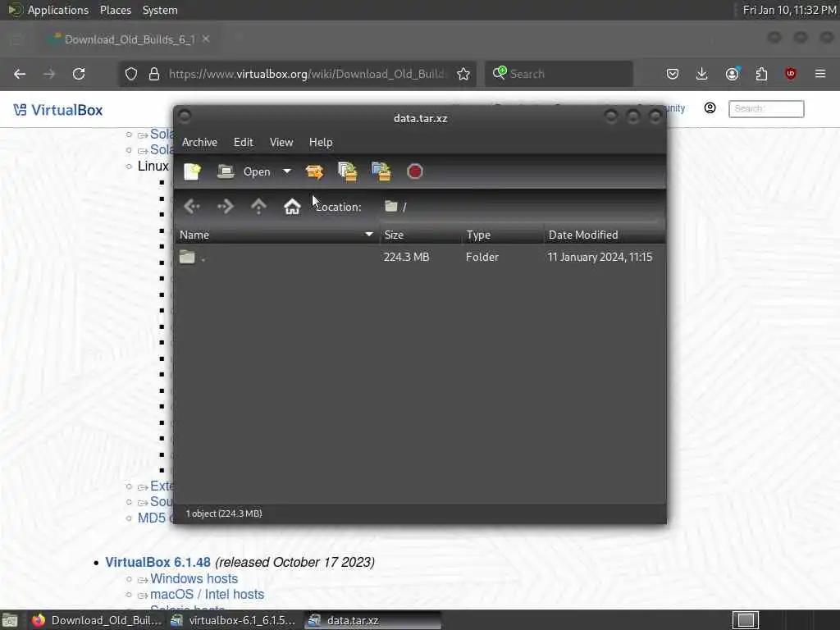Go back in archive location history
Viewport: 840px width, 630px height.
point(192,206)
